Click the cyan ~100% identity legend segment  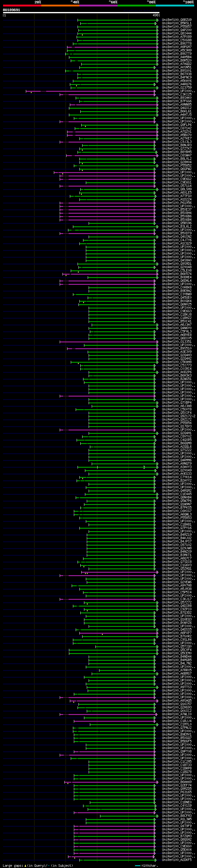(175, 6)
